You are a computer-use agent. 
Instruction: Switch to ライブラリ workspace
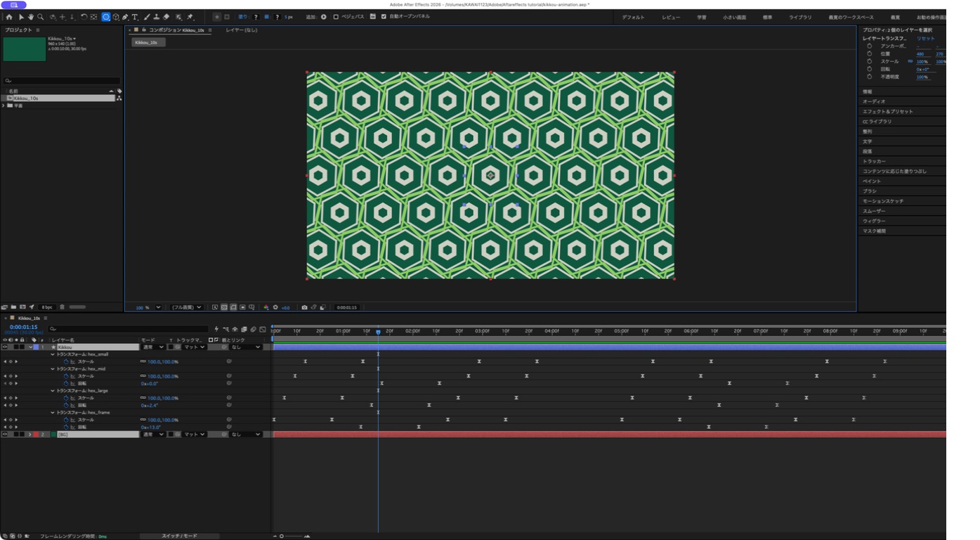799,17
